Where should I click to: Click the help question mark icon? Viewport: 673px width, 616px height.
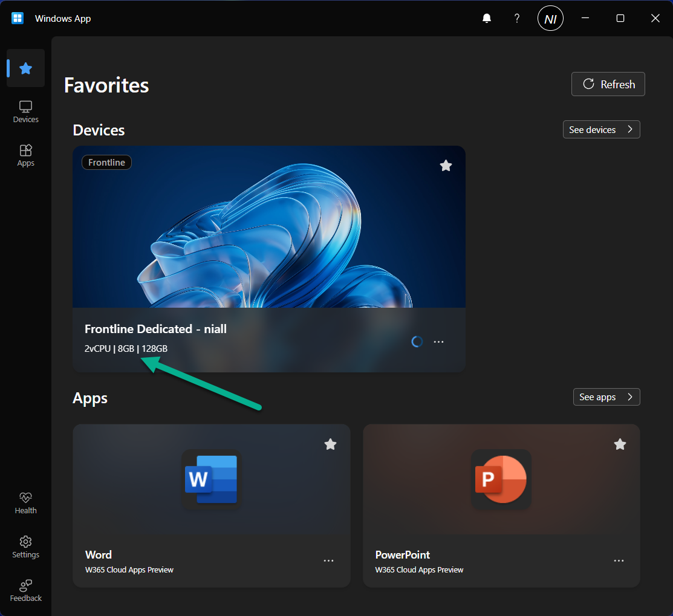517,18
